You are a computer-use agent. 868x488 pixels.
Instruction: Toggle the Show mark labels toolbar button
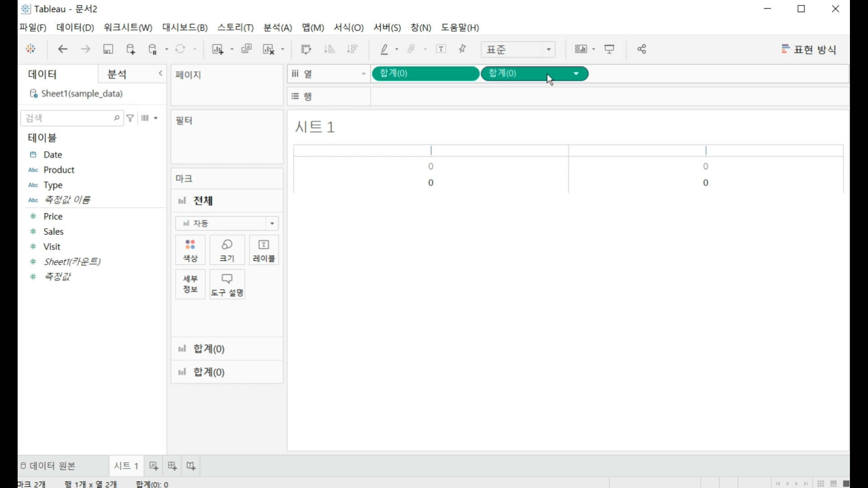[x=441, y=49]
